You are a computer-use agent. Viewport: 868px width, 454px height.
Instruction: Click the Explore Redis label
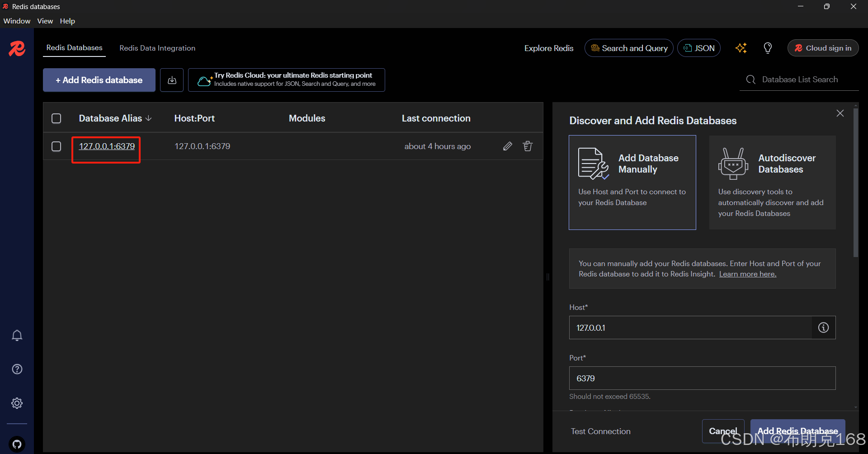(548, 48)
